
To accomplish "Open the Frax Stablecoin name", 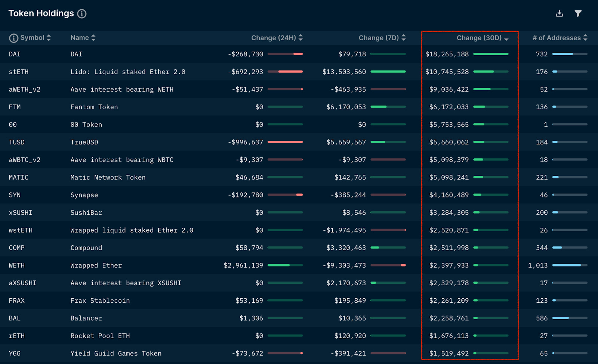I will coord(100,300).
